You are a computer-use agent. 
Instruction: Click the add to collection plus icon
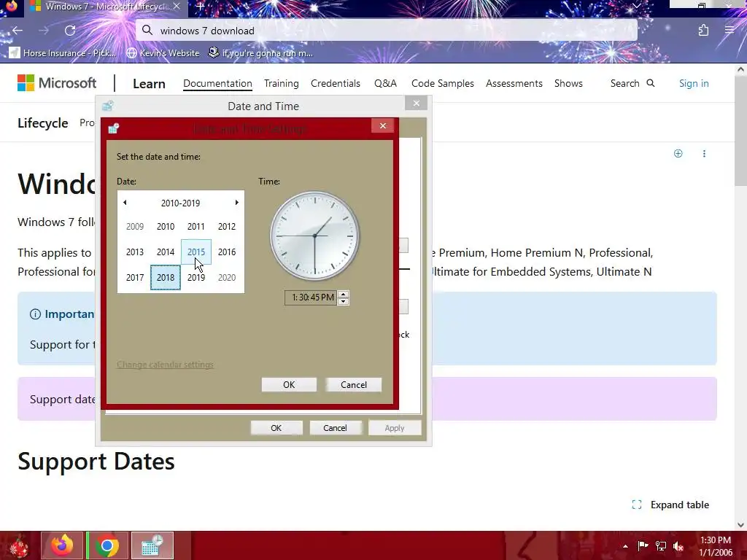678,153
